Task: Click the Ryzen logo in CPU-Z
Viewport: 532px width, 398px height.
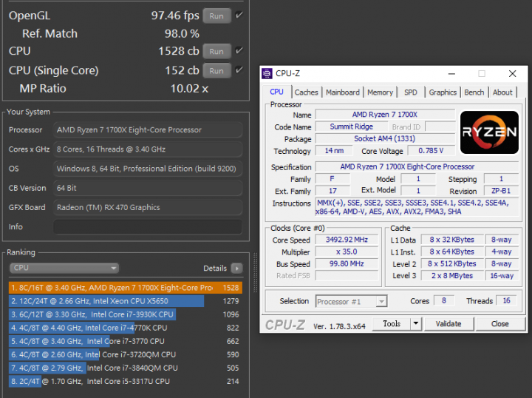Action: tap(489, 132)
